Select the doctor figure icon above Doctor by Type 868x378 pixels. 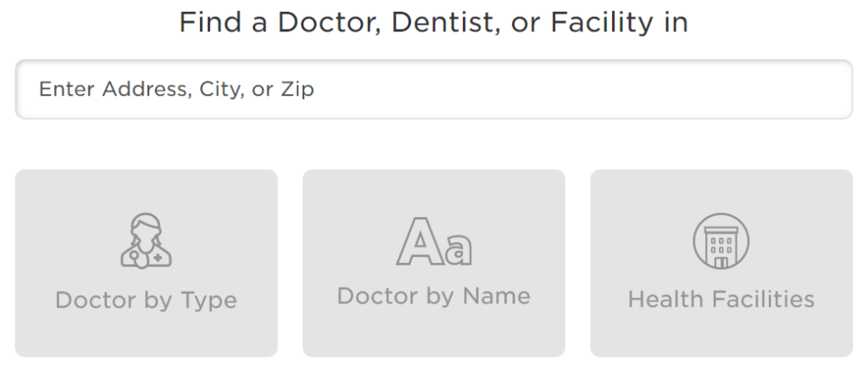(x=146, y=241)
